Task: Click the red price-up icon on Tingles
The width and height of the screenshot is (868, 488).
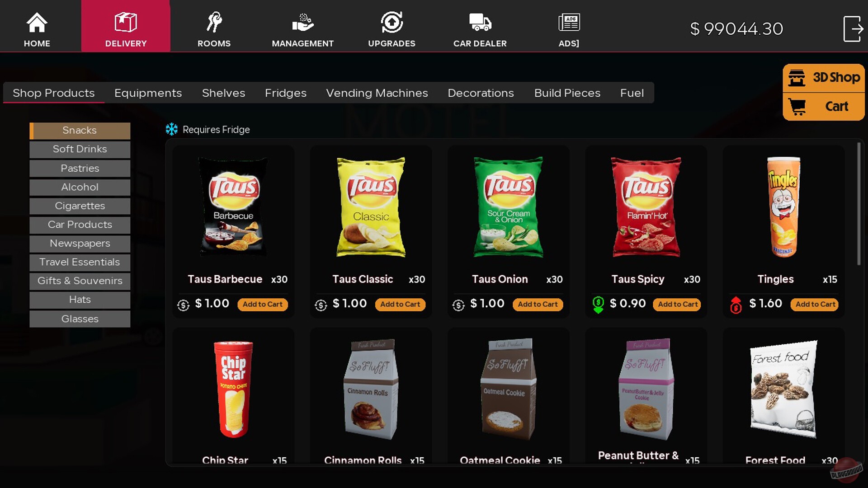Action: (x=736, y=305)
